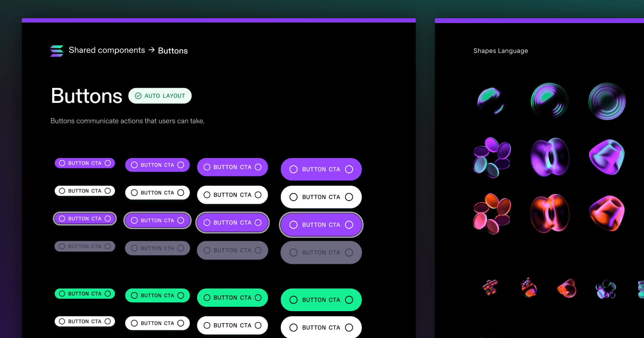
Task: Click the checkmark icon in the Auto Layout badge
Action: [x=138, y=96]
